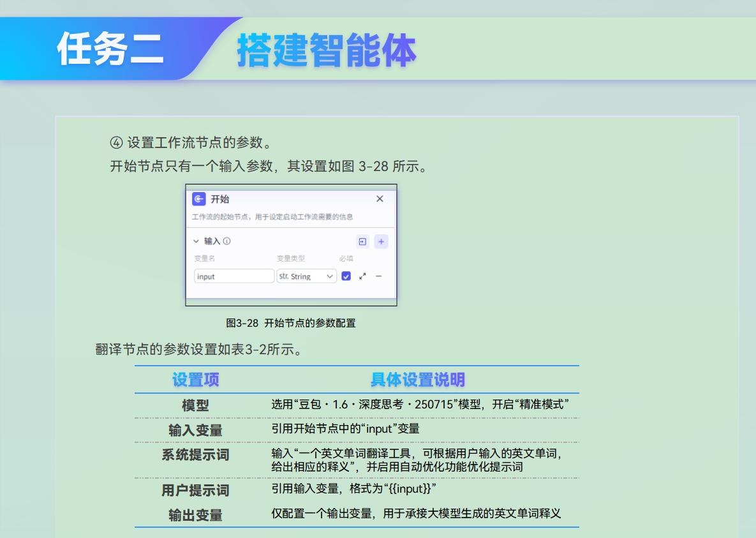The width and height of the screenshot is (756, 538).
Task: Click the import icon left of plus
Action: click(362, 242)
